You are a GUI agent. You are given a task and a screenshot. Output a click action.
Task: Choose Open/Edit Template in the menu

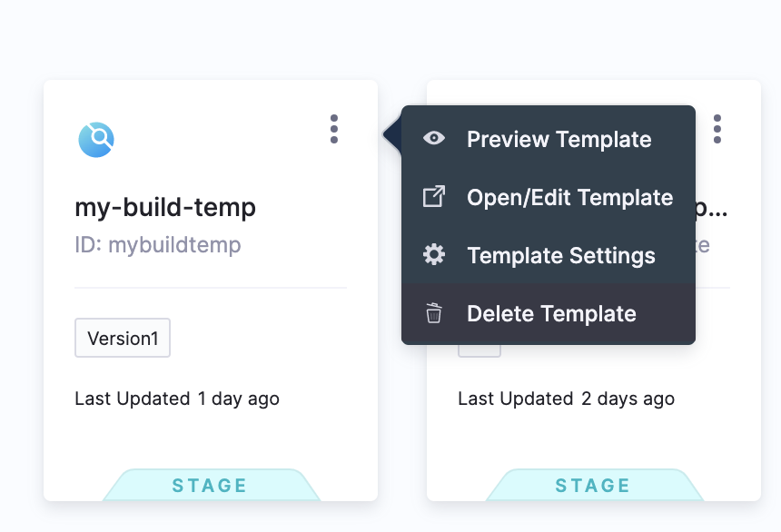coord(569,198)
